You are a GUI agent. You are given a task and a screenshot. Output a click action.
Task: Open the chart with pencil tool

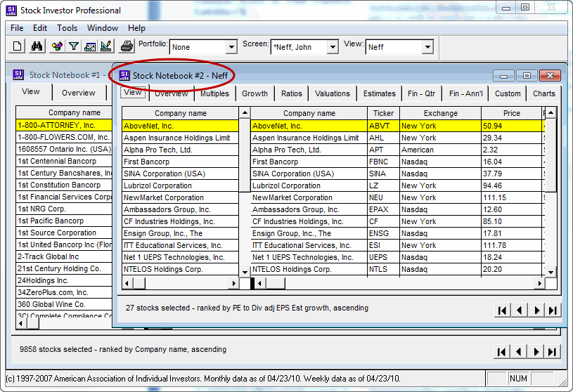[107, 47]
